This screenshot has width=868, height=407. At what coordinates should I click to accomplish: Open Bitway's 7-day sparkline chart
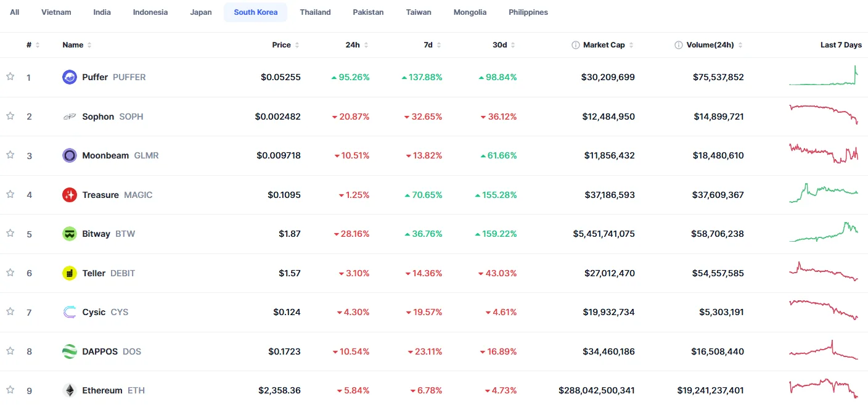pos(824,232)
